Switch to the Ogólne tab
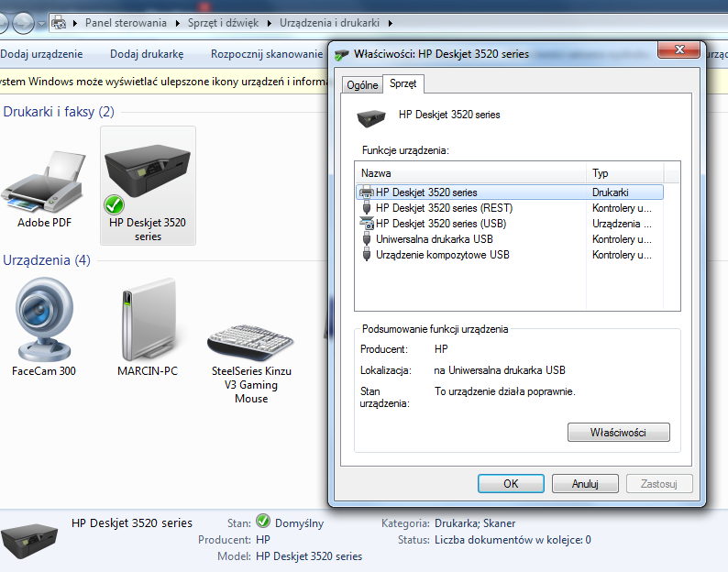This screenshot has height=572, width=728. (362, 85)
